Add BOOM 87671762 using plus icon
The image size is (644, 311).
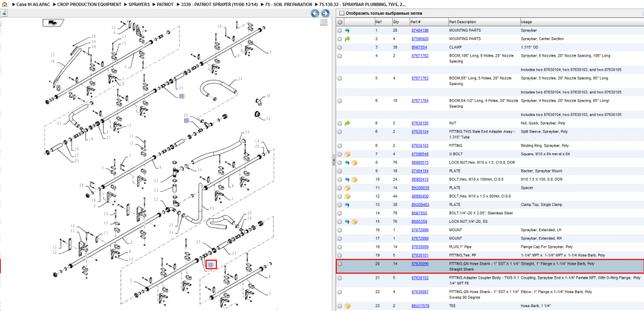click(x=339, y=55)
